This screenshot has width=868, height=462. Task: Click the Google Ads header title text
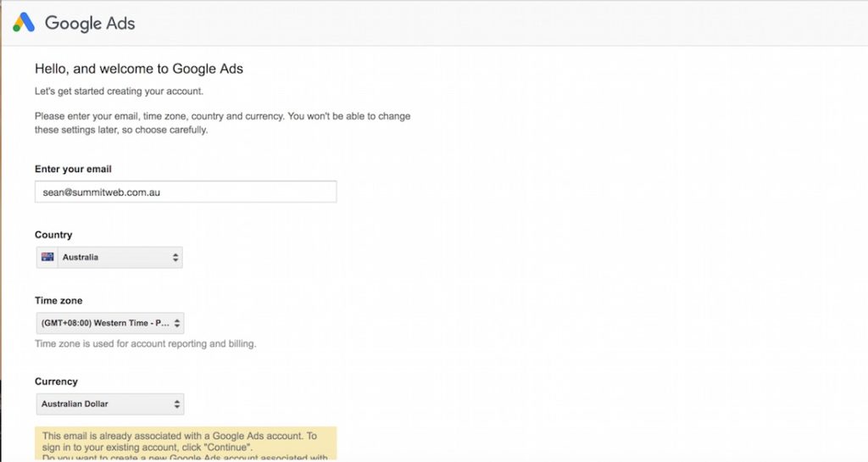[90, 23]
